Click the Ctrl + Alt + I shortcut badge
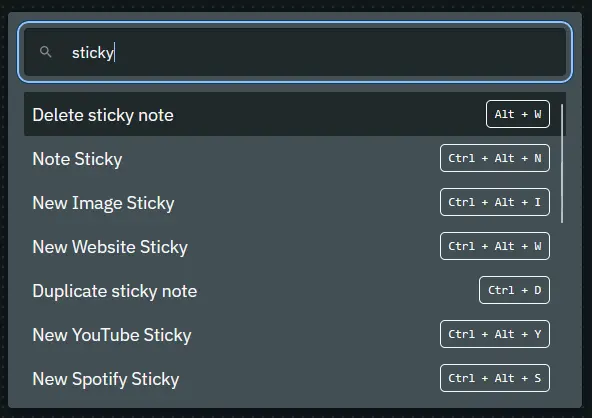This screenshot has height=418, width=592. 495,202
